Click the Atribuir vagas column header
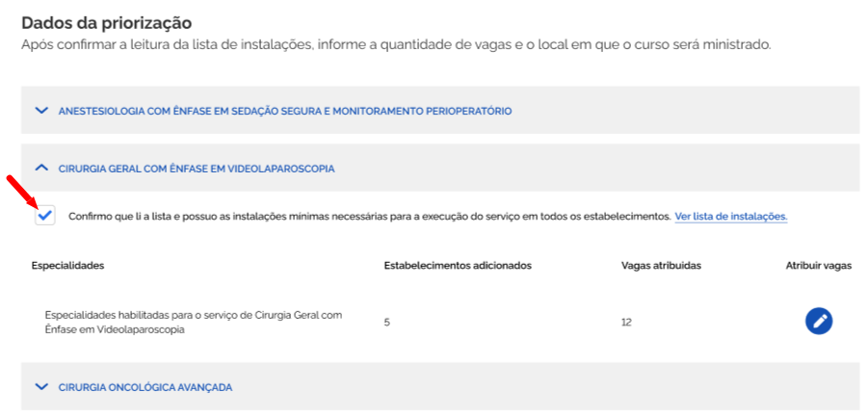The width and height of the screenshot is (868, 418). 819,266
